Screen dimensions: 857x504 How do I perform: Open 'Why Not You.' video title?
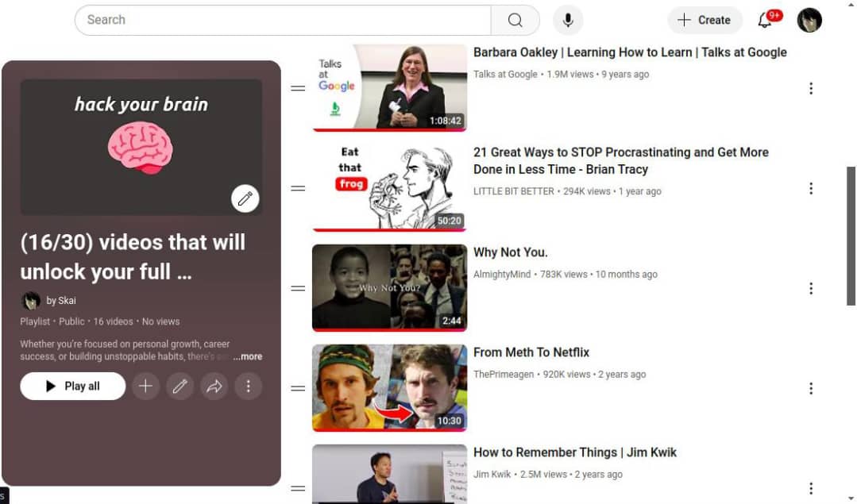[x=510, y=252]
